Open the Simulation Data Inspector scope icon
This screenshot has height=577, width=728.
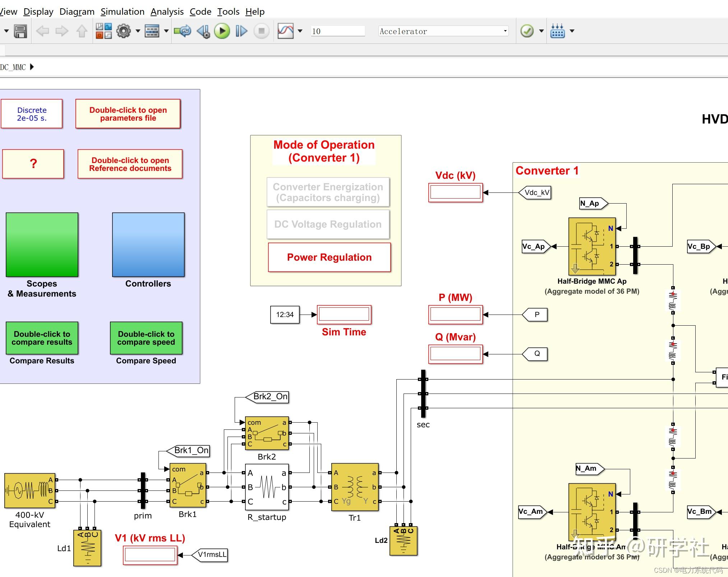click(x=286, y=31)
